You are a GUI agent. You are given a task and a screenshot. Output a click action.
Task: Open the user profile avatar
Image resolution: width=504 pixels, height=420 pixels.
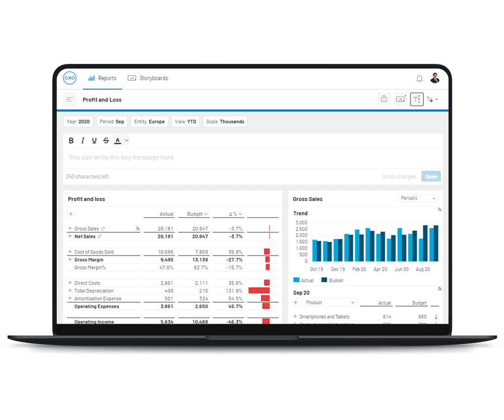click(x=435, y=78)
